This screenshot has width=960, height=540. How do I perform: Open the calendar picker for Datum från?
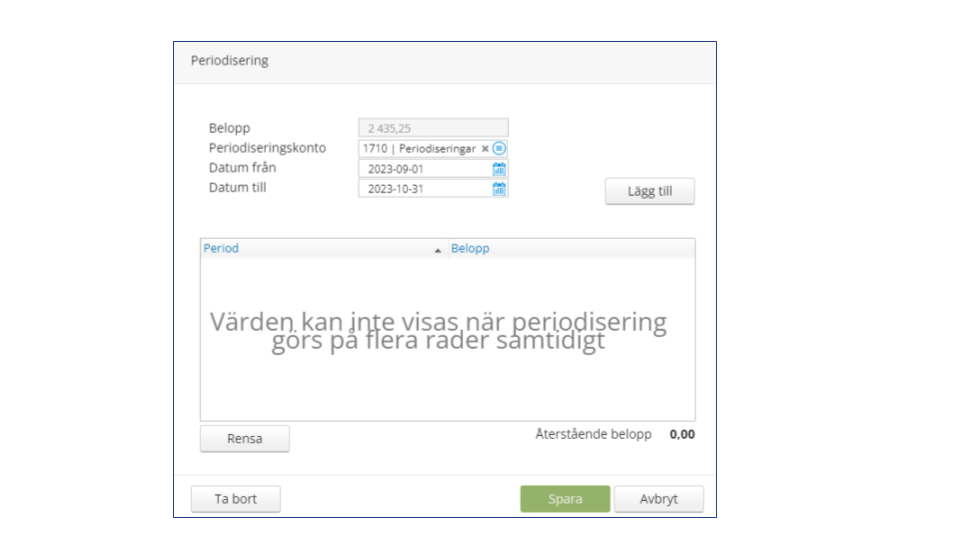[x=499, y=168]
